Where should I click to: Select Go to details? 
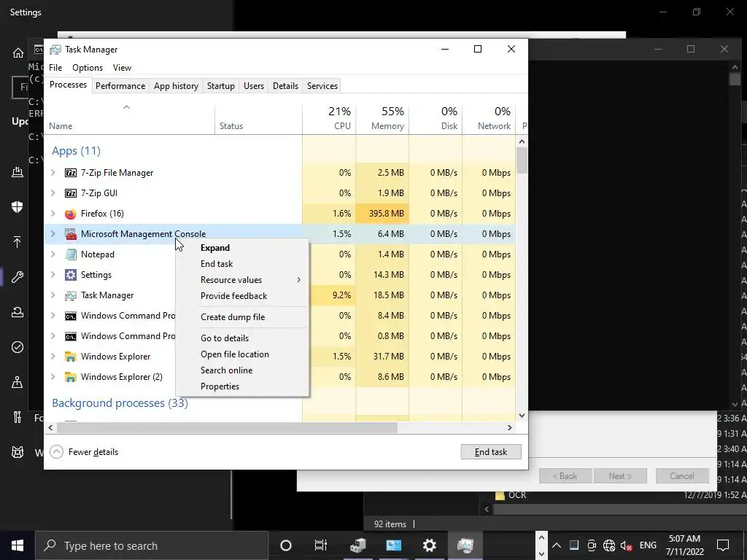(x=242, y=338)
